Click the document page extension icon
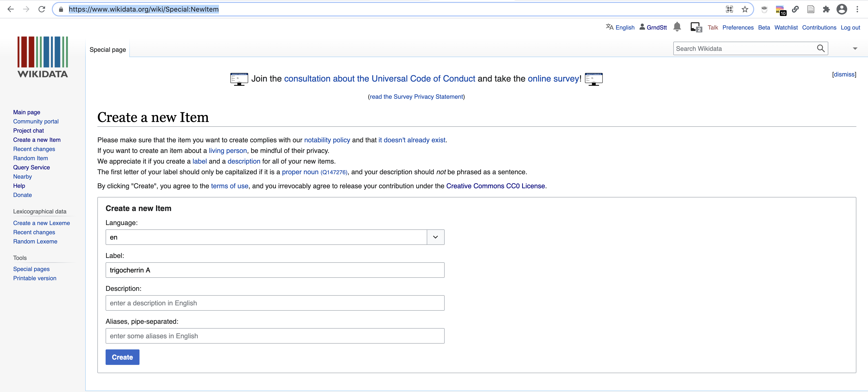Screen dimensions: 868x392 (811, 9)
